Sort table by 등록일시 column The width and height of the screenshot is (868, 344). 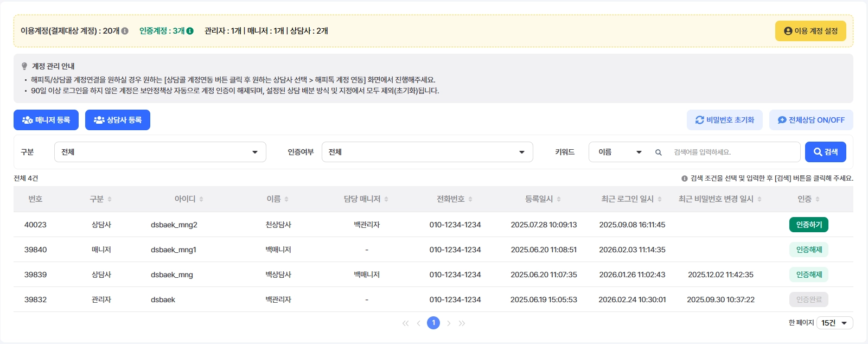[559, 199]
